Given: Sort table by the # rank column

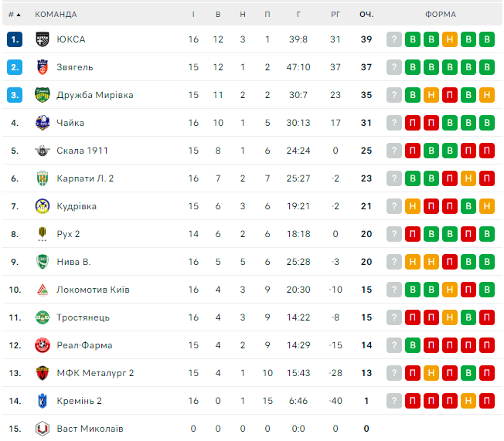Looking at the screenshot, I should click(14, 14).
